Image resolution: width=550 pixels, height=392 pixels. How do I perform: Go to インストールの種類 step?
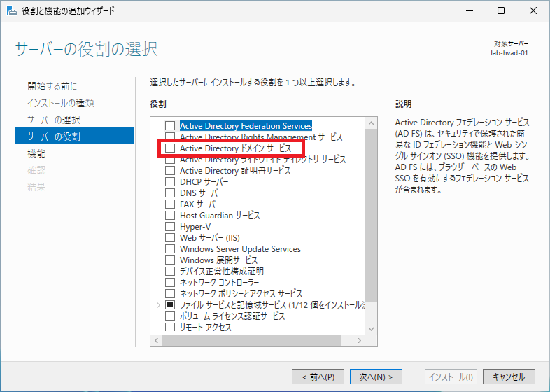pos(61,103)
